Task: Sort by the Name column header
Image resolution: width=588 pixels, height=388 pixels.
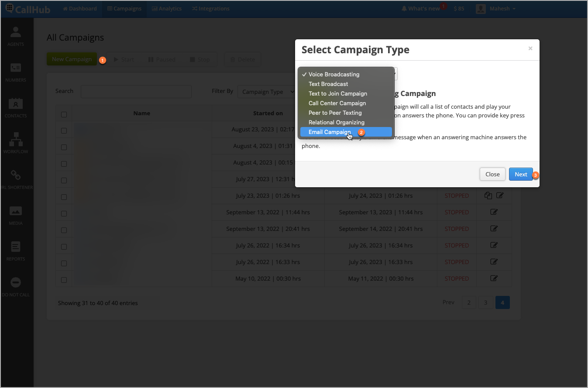Action: (x=142, y=113)
